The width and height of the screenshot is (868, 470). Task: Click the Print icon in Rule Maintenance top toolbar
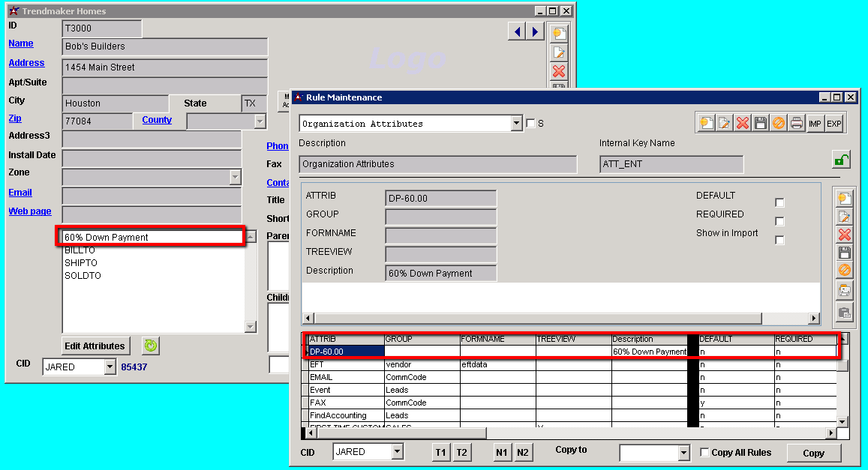pos(797,124)
